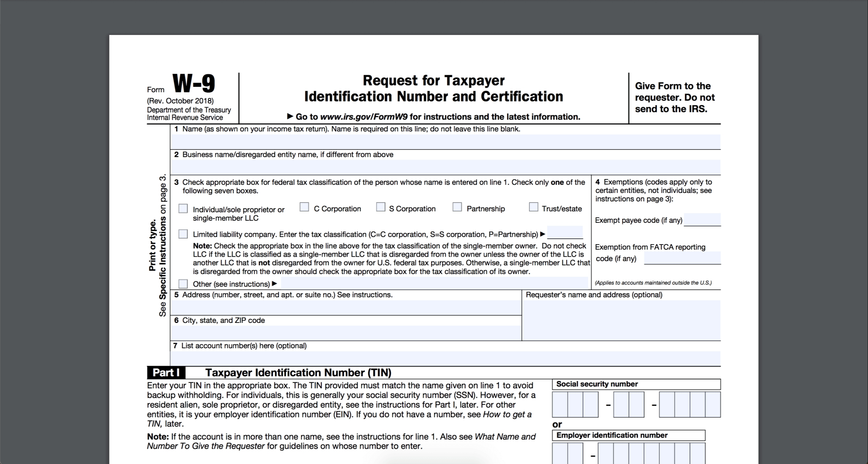Click the Individual/sole proprietor checkbox
This screenshot has height=464, width=868.
tap(184, 208)
